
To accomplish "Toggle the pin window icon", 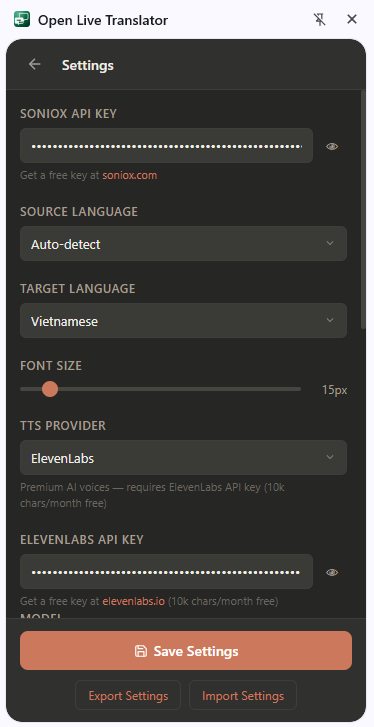I will coord(319,19).
